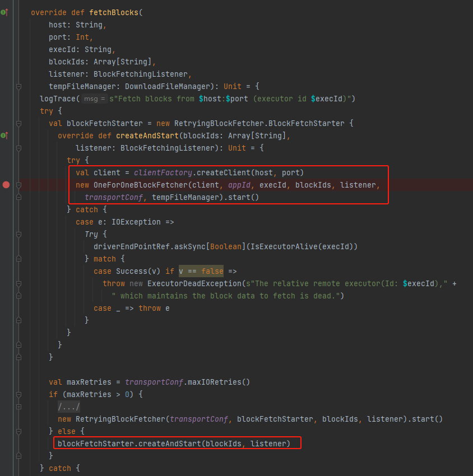Collapse the fold marker at val blockFetchStarter line
This screenshot has width=473, height=476.
pyautogui.click(x=18, y=124)
